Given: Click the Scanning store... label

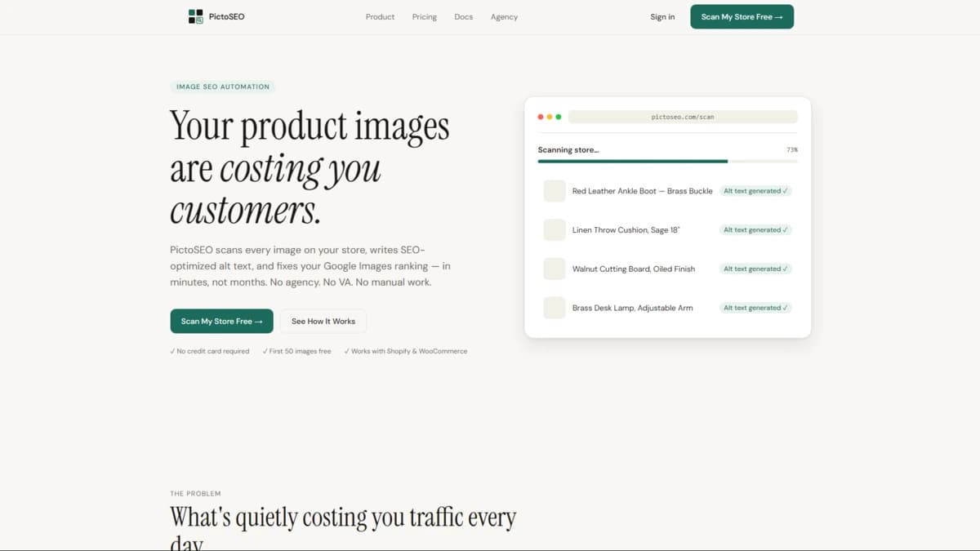Looking at the screenshot, I should (568, 150).
